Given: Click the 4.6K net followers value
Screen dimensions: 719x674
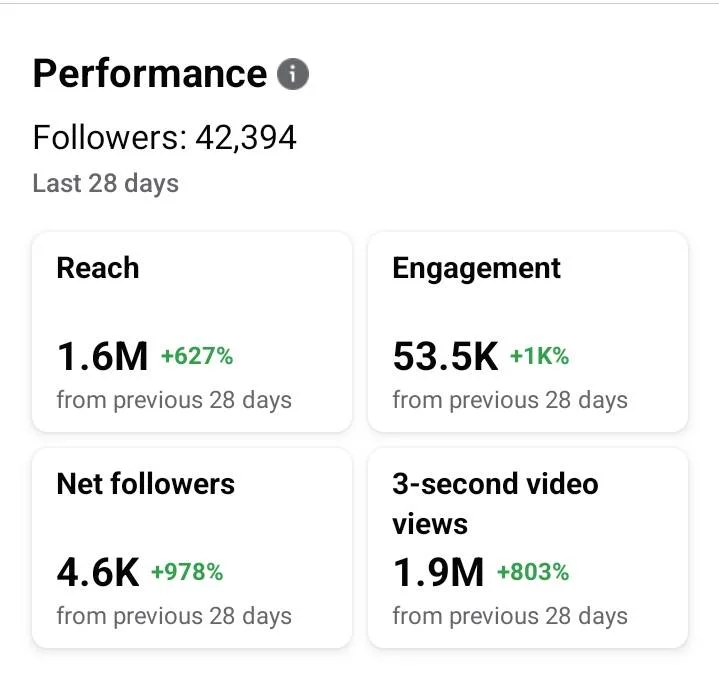Looking at the screenshot, I should (x=98, y=572).
